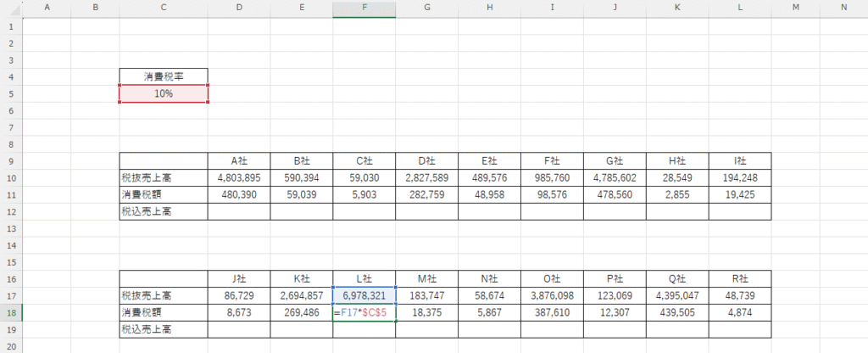
Task: Click empty 税込売上高 cell under A社
Action: tap(238, 211)
